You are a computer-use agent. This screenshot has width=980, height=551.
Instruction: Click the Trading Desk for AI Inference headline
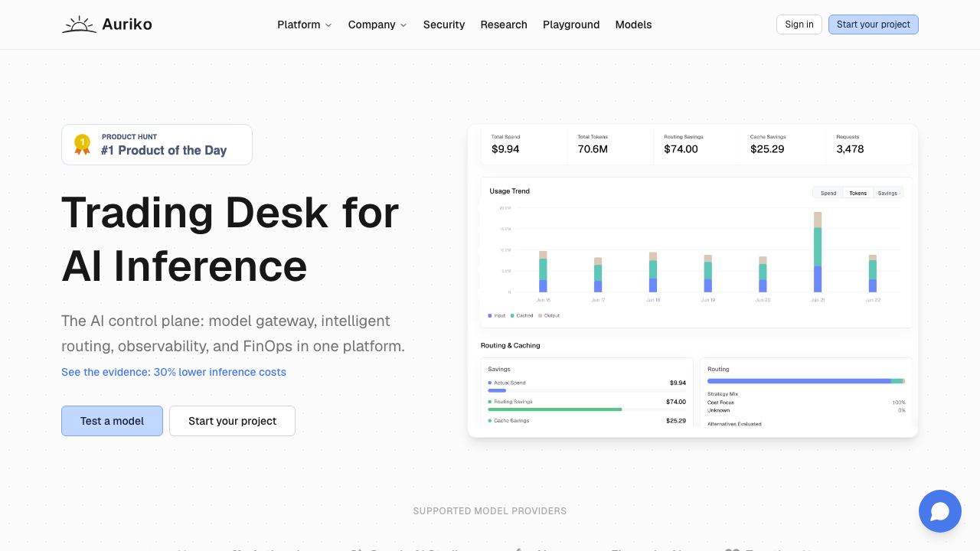click(230, 239)
